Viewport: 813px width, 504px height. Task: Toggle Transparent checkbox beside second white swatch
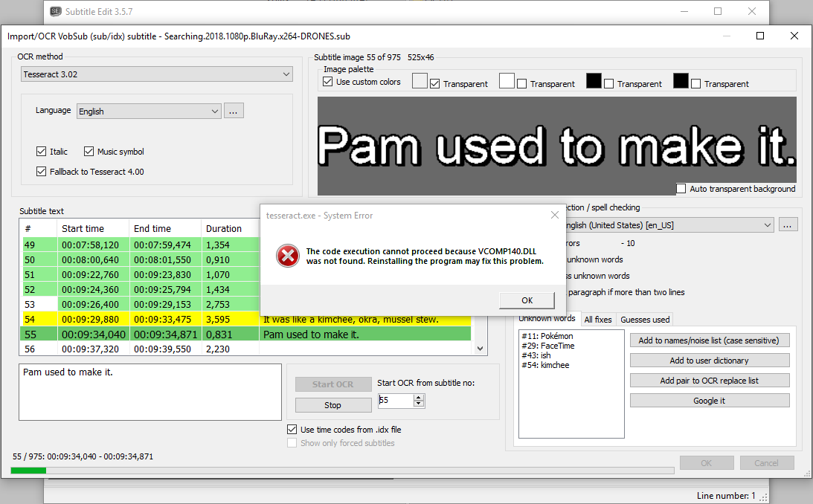[522, 83]
